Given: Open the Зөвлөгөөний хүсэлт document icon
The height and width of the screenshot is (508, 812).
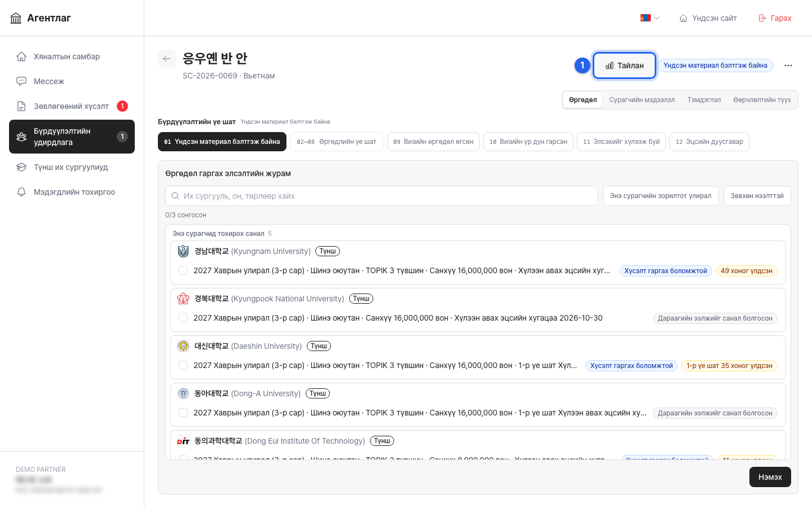Looking at the screenshot, I should pos(21,106).
